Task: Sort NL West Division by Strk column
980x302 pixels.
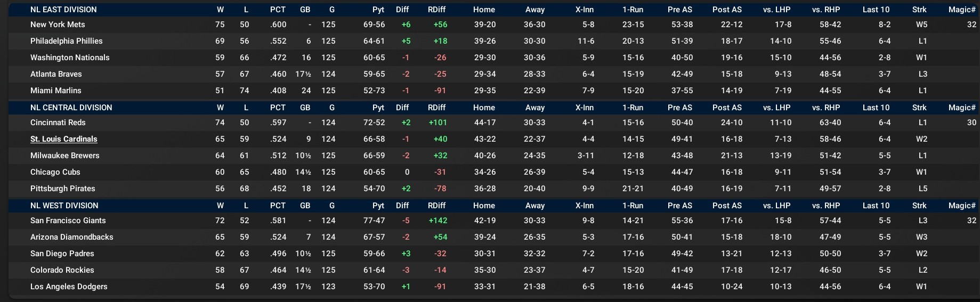Action: 919,206
